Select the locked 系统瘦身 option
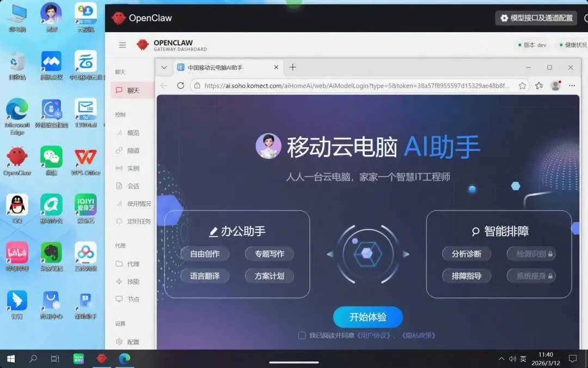 click(531, 276)
